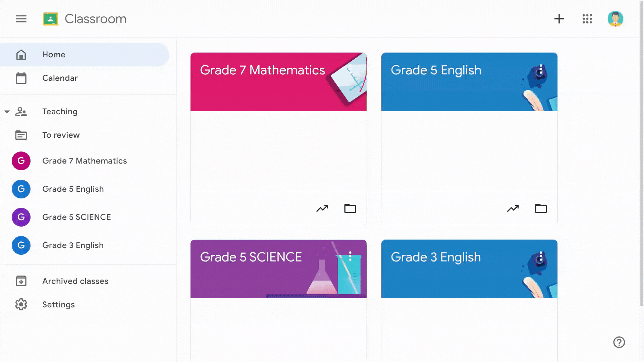The image size is (644, 362).
Task: Open the hamburger main menu
Action: point(21,19)
